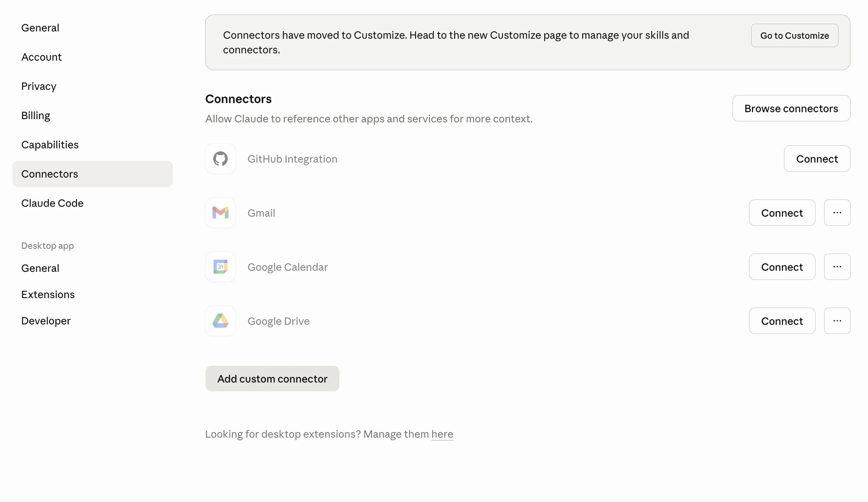Connect the Google Drive connector

click(x=782, y=321)
